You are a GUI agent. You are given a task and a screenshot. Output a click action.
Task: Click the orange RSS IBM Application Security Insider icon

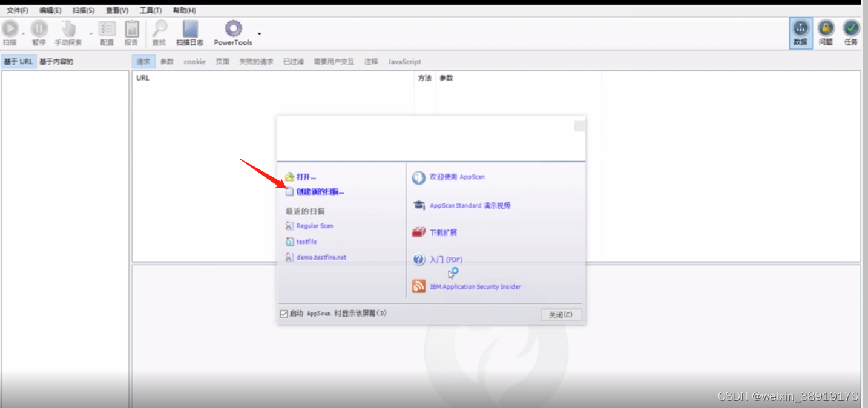[x=419, y=286]
